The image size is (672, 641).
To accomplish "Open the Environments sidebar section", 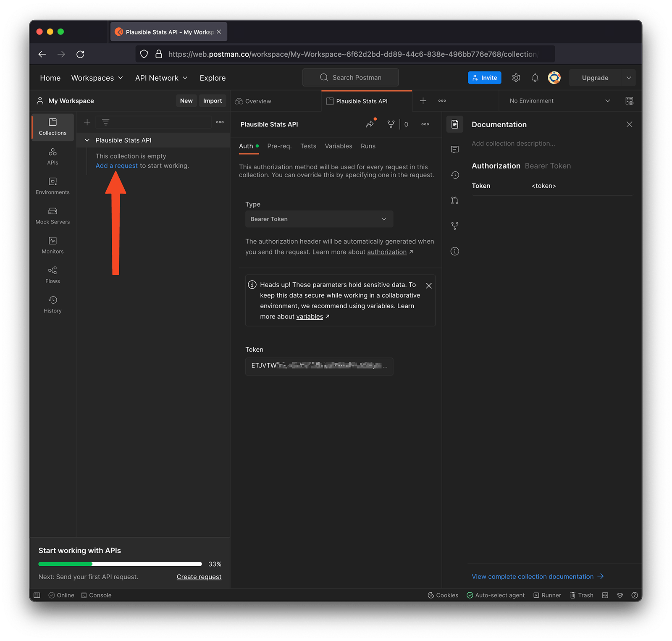I will coord(52,186).
